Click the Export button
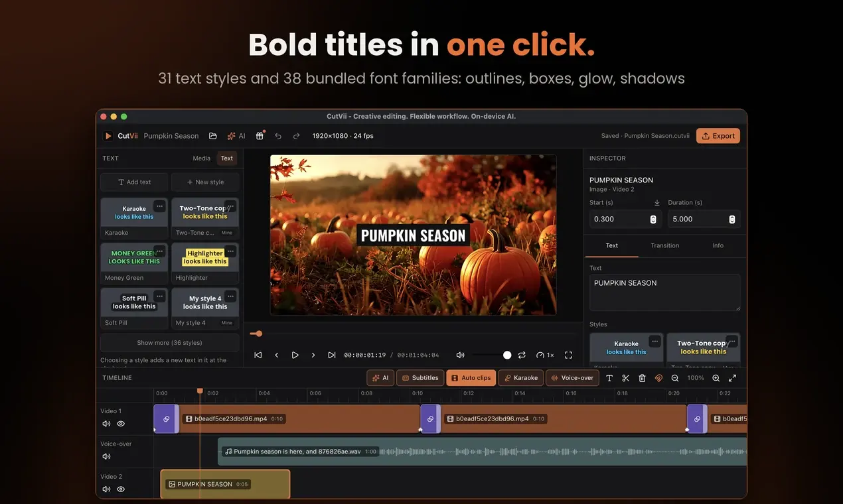Image resolution: width=843 pixels, height=504 pixels. pos(718,136)
